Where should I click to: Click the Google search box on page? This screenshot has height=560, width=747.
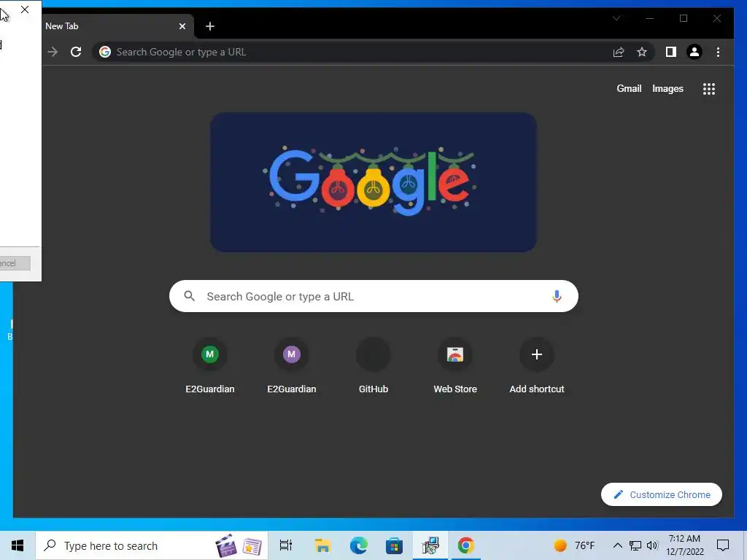pos(373,296)
